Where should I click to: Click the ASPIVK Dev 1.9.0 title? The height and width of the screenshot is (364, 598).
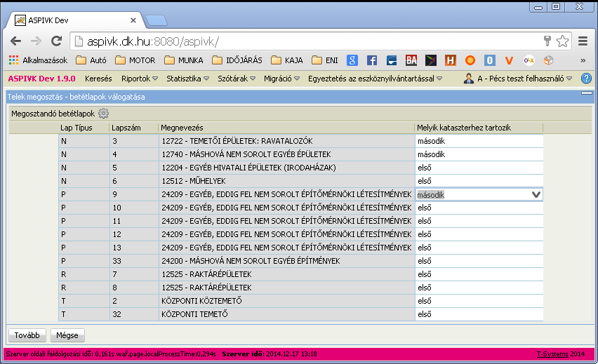(41, 79)
